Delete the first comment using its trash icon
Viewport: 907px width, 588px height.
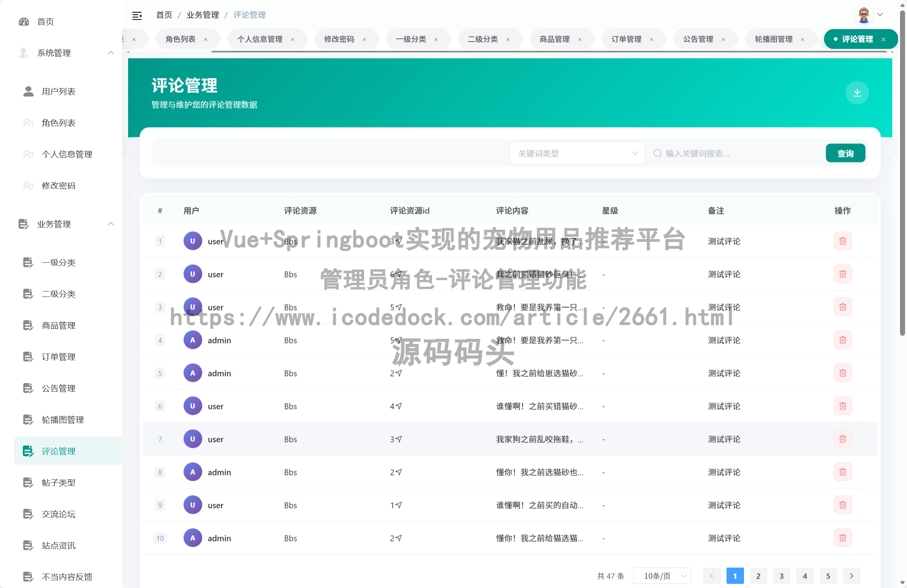coord(843,241)
